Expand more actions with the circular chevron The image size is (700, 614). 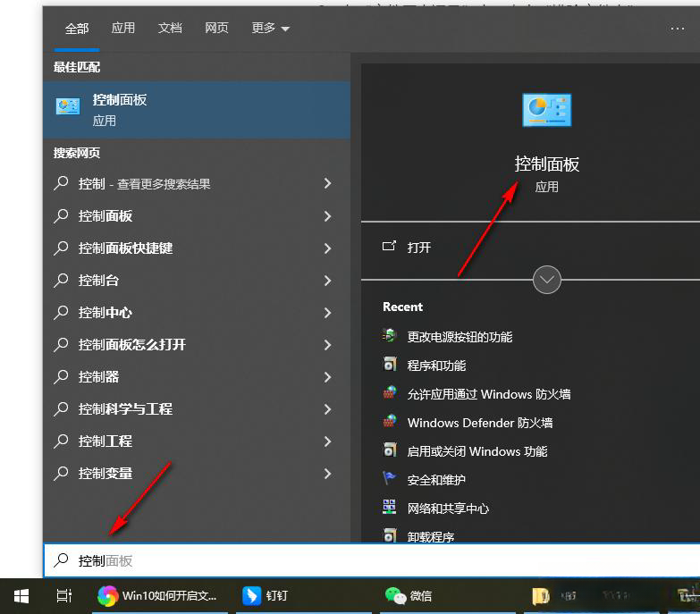(x=547, y=280)
